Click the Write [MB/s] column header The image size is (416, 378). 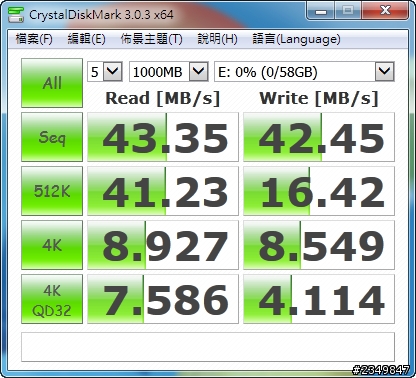[x=319, y=98]
